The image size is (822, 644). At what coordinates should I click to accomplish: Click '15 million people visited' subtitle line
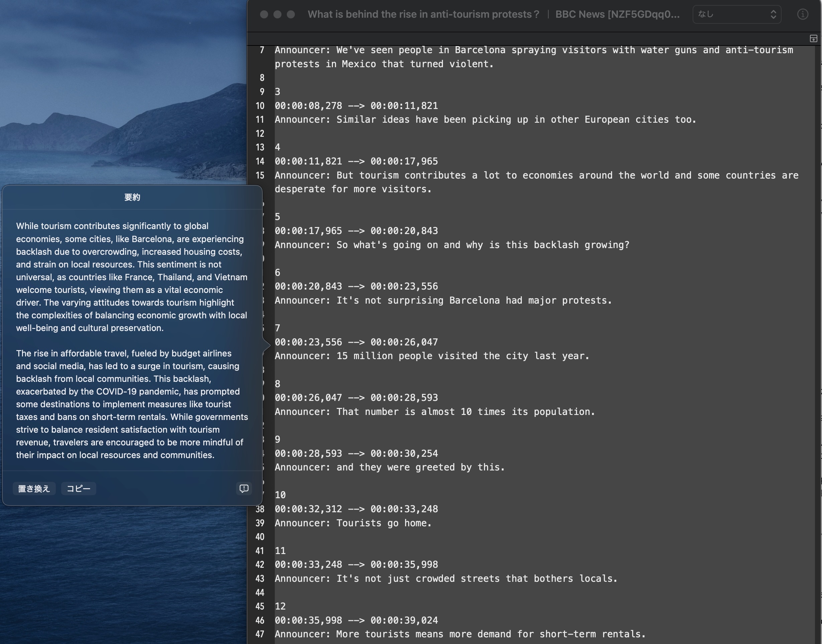click(431, 355)
